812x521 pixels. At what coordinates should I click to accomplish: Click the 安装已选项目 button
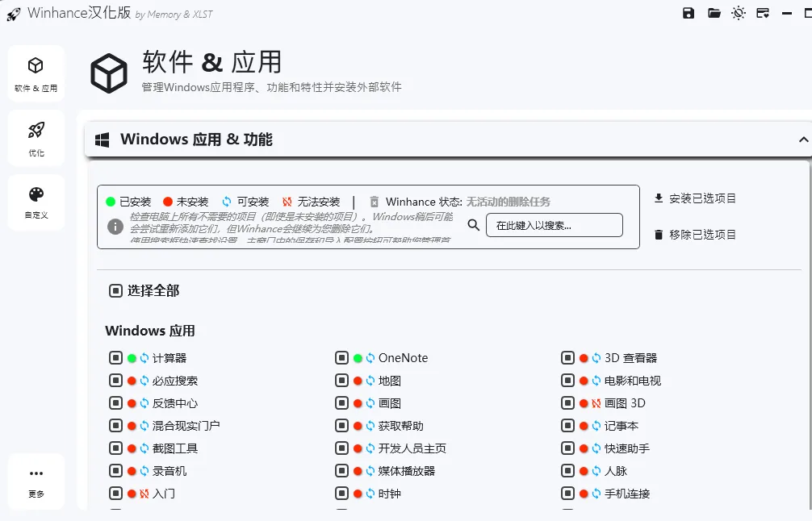tap(695, 198)
